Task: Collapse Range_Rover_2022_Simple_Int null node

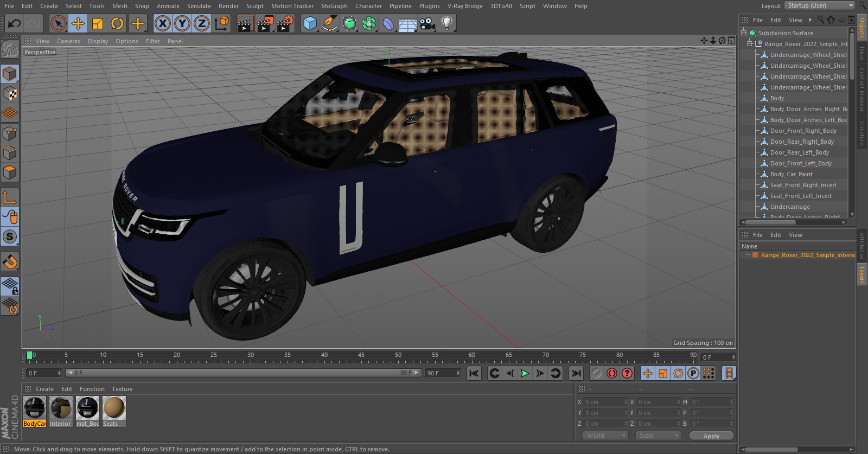Action: click(750, 44)
